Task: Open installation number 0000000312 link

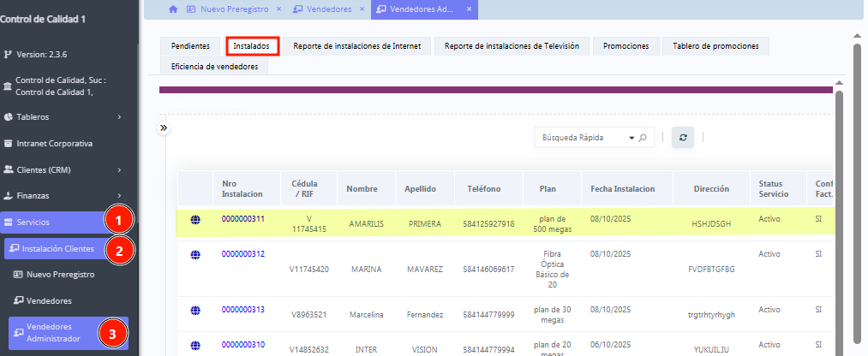Action: [x=243, y=254]
